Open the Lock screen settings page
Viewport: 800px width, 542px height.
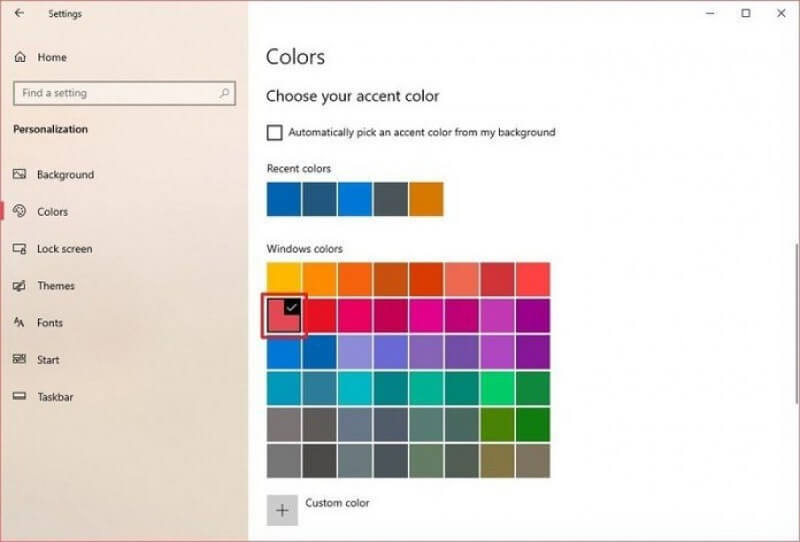64,248
